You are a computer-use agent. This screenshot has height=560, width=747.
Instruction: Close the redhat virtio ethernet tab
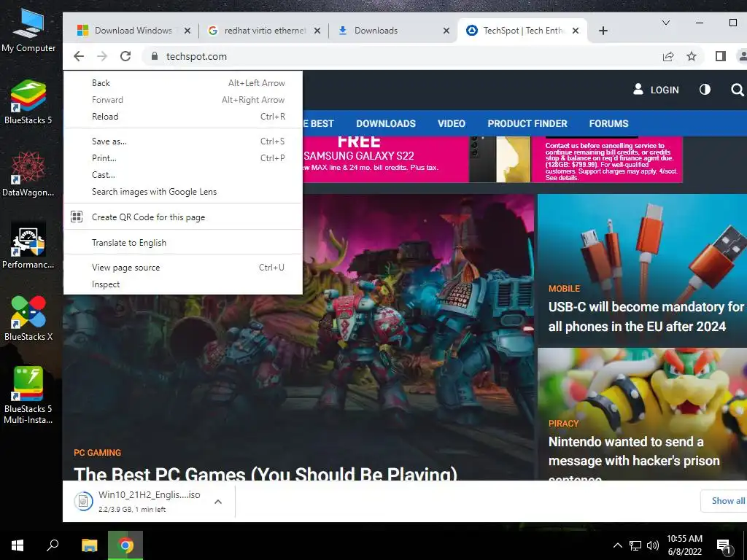317,31
